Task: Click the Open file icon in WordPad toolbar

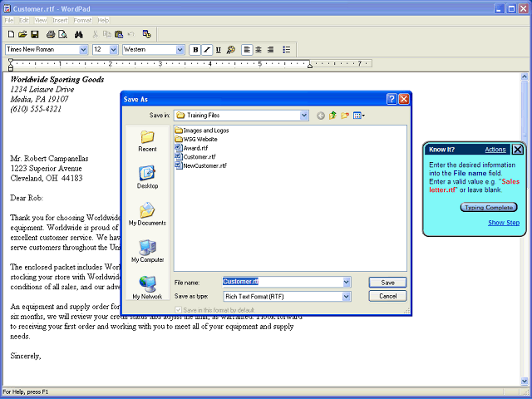Action: point(22,34)
